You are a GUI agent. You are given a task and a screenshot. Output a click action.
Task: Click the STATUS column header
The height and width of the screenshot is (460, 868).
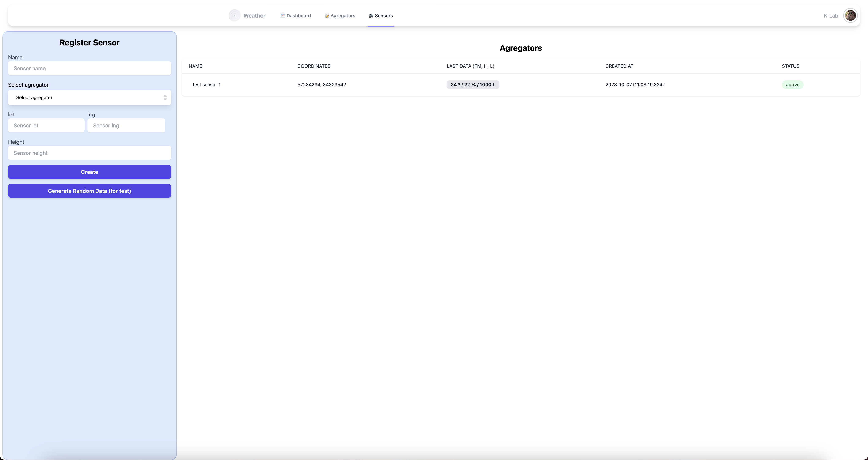[791, 66]
